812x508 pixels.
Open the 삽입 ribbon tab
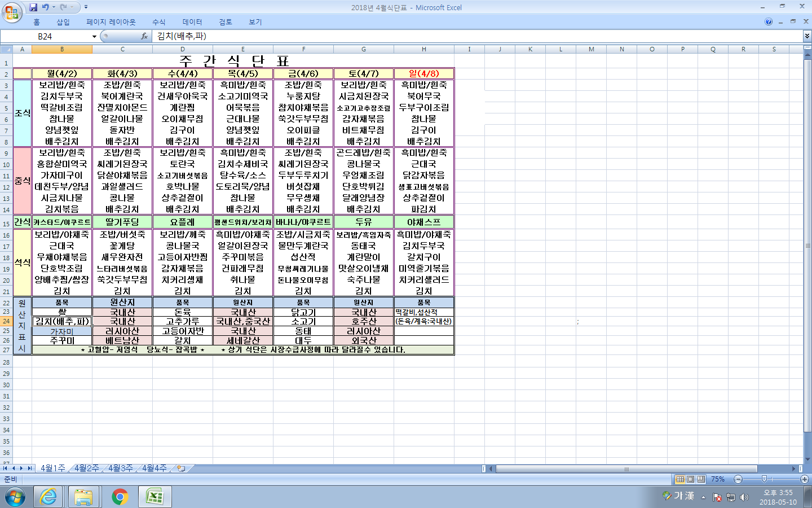(x=63, y=22)
